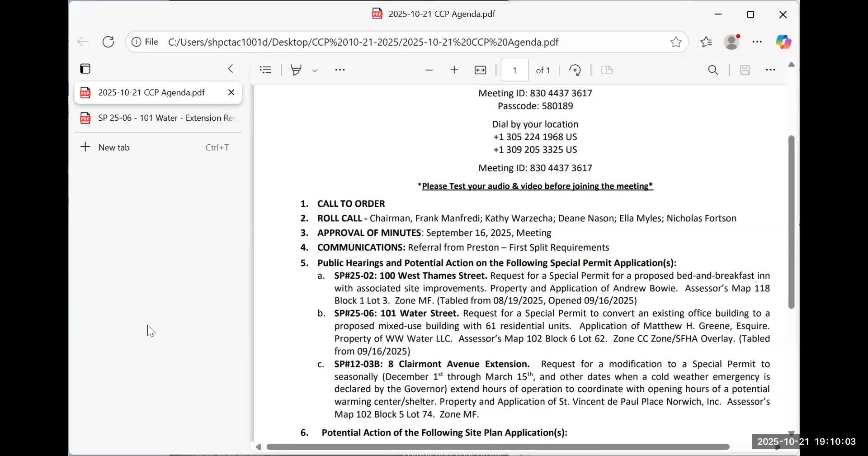
Task: Add this page to favorites star
Action: (676, 42)
